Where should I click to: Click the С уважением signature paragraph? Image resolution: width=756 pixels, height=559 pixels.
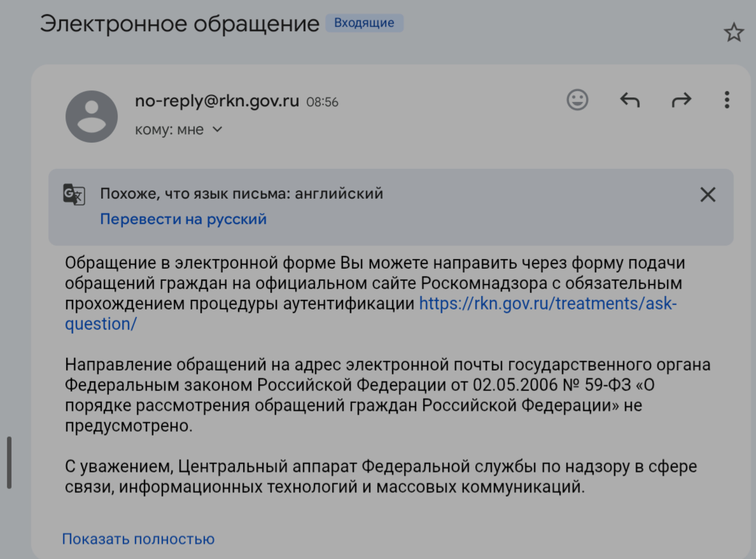click(380, 477)
